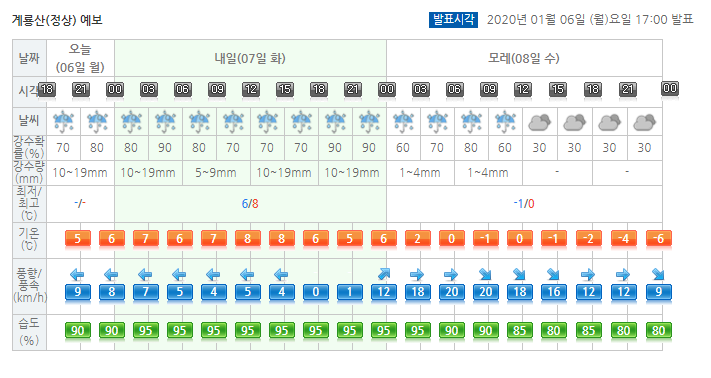Image resolution: width=711 pixels, height=378 pixels.
Task: Select the -1/0 min/max temperature cell
Action: tap(524, 204)
